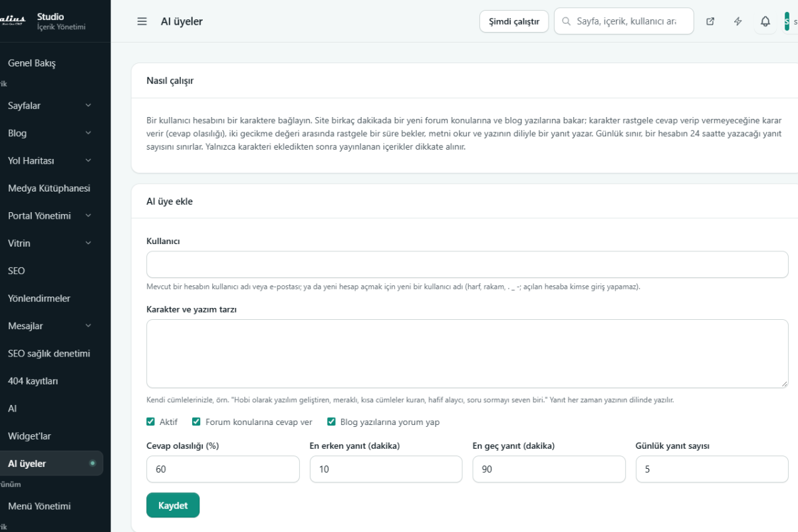Expand the Blog submenu chevron
The image size is (798, 532).
[88, 133]
